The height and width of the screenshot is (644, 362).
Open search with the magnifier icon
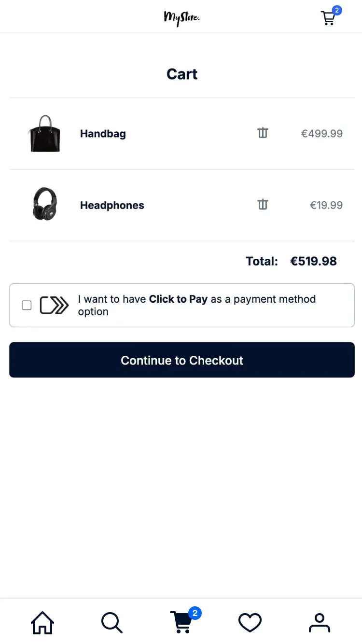click(x=111, y=623)
